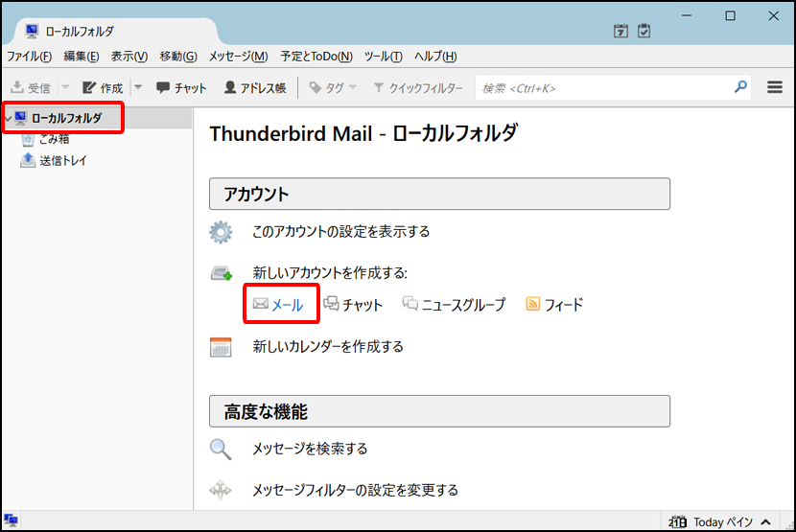Viewport: 796px width, 532px height.
Task: Toggle the クイックフィルター button
Action: coord(418,88)
